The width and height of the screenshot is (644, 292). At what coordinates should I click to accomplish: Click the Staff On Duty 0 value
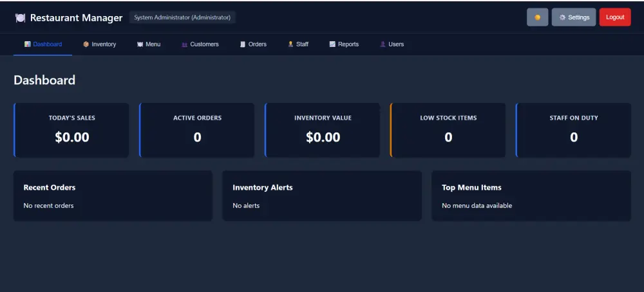574,137
